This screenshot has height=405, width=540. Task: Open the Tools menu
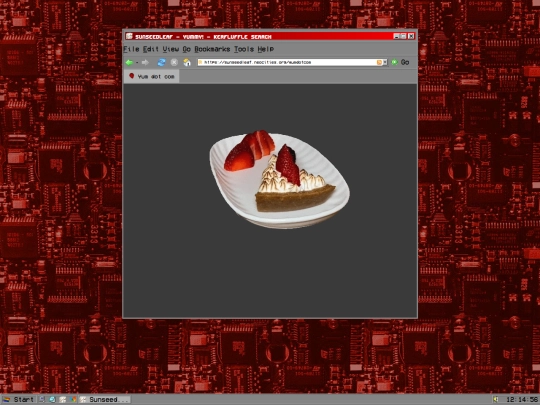click(x=244, y=49)
